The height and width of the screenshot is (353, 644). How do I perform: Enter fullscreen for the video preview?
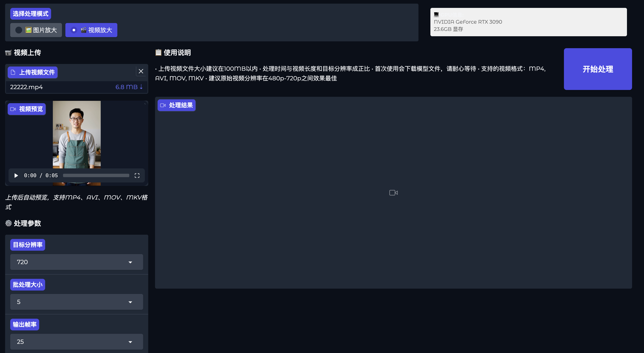coord(137,175)
